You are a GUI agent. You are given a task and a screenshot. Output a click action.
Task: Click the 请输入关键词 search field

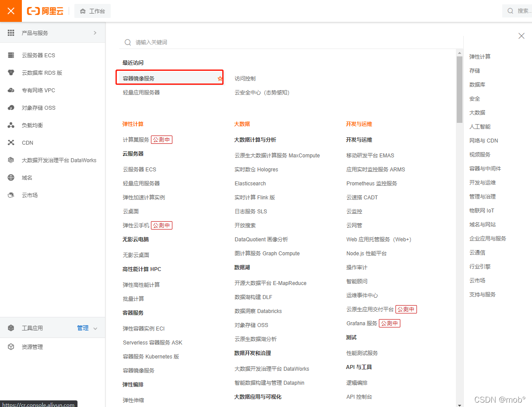[x=291, y=42]
